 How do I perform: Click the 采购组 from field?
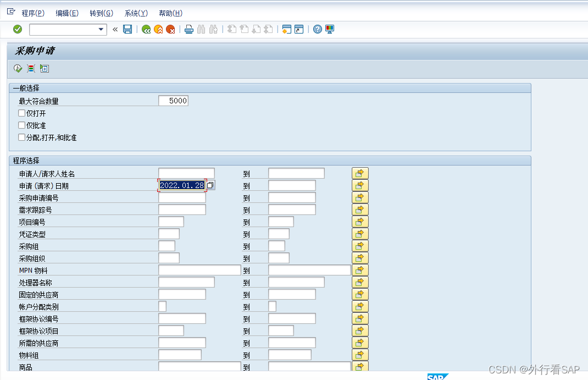[167, 246]
